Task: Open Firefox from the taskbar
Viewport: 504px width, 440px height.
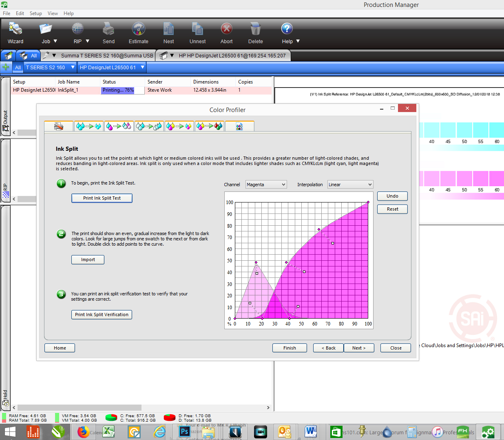Action: click(x=83, y=432)
